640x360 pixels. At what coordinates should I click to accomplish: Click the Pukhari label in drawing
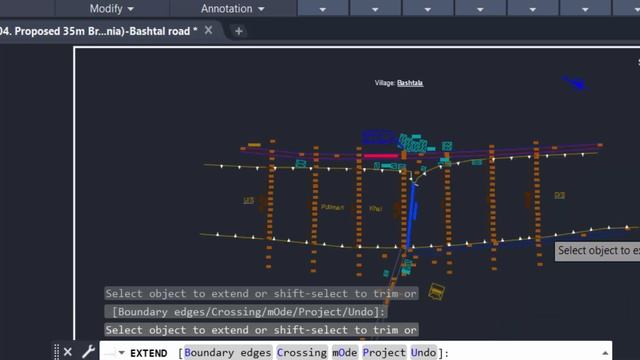pos(332,207)
